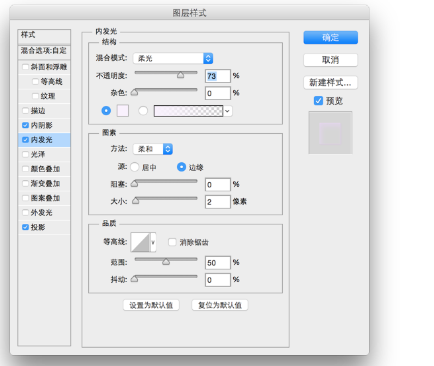Disable 投影 drop shadow checkbox
434x366 pixels.
(x=25, y=227)
